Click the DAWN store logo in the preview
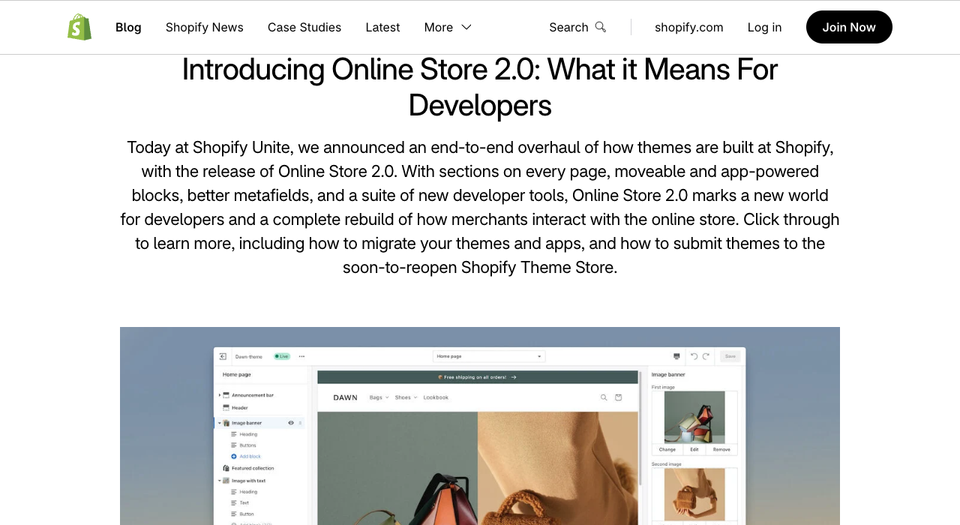This screenshot has height=525, width=960. (345, 398)
